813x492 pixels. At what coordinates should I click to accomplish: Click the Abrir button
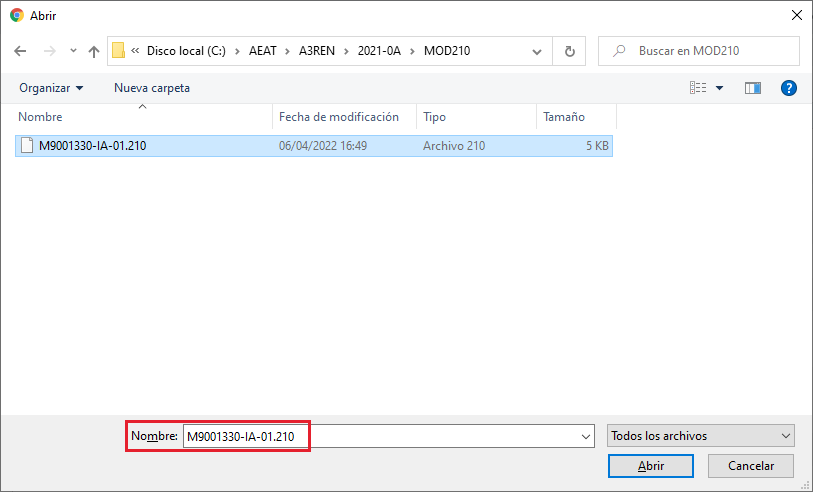651,466
